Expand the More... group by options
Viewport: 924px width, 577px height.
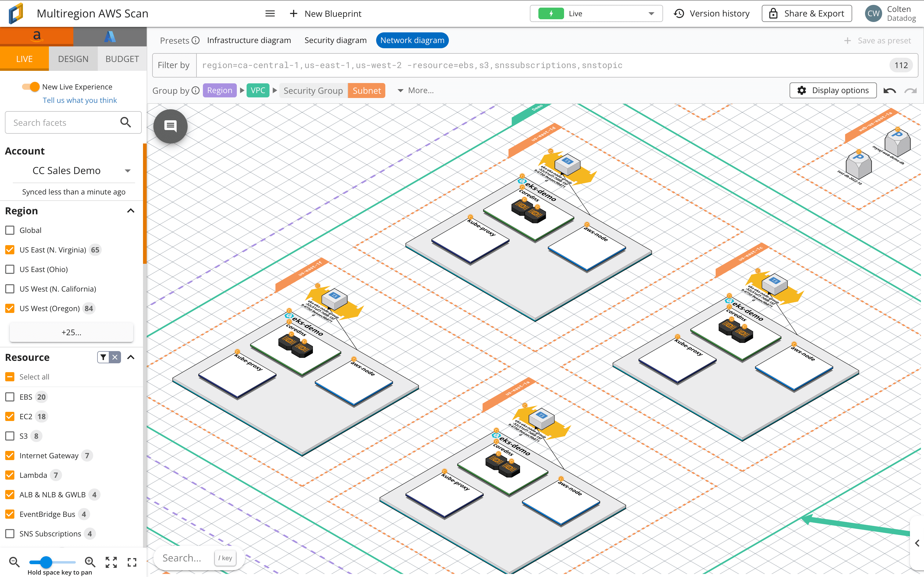tap(416, 90)
